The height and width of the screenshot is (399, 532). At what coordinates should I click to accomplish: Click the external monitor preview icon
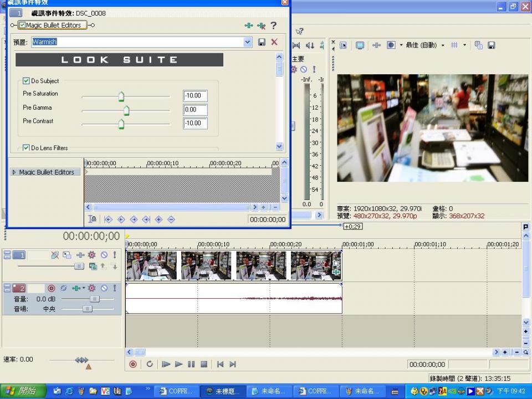[x=360, y=45]
